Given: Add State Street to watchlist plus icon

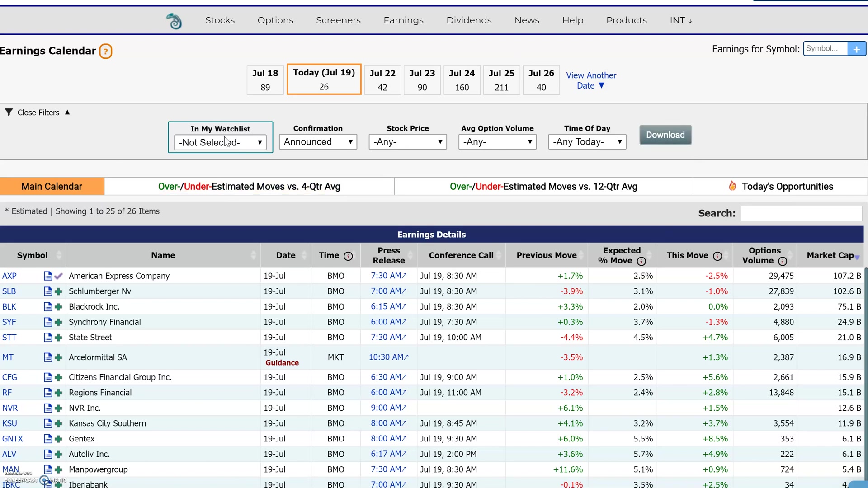Looking at the screenshot, I should 58,338.
